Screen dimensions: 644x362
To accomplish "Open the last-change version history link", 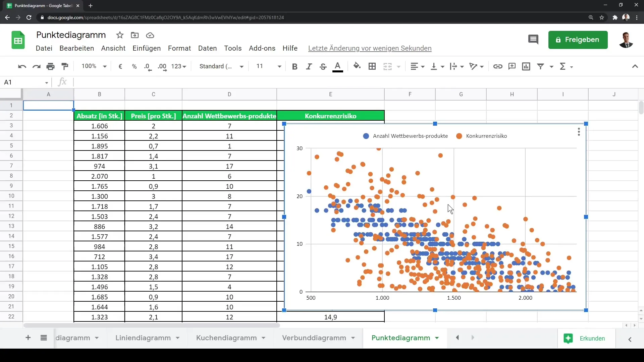I will click(x=370, y=48).
